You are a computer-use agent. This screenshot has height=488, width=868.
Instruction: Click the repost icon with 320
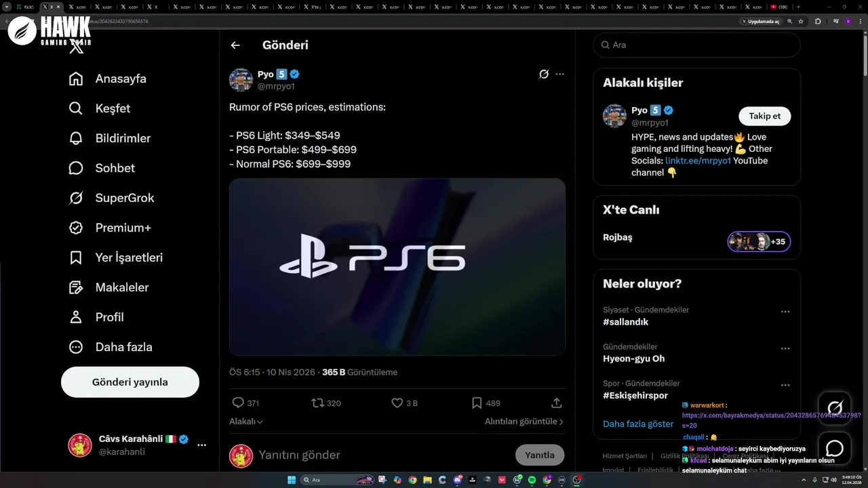pos(317,403)
